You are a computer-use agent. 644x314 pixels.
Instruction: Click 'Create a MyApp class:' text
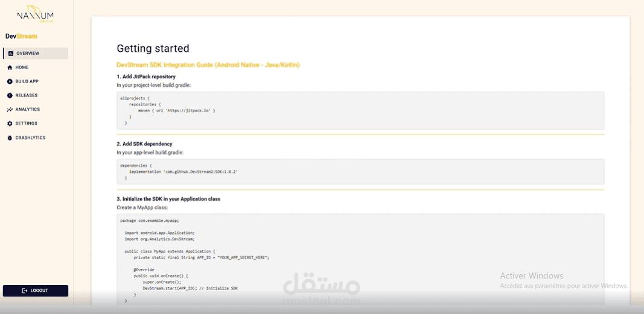click(142, 208)
